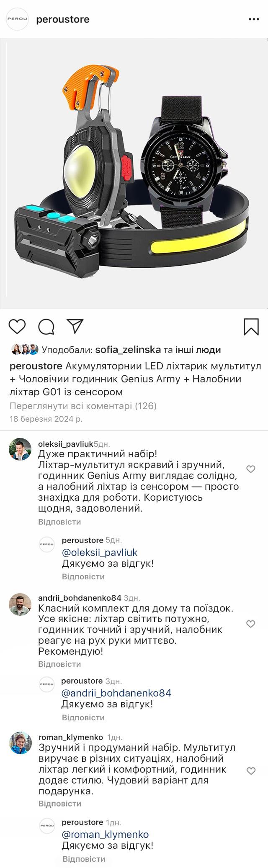Open the @roman_klymenko mention link
The width and height of the screenshot is (268, 868).
pyautogui.click(x=105, y=834)
